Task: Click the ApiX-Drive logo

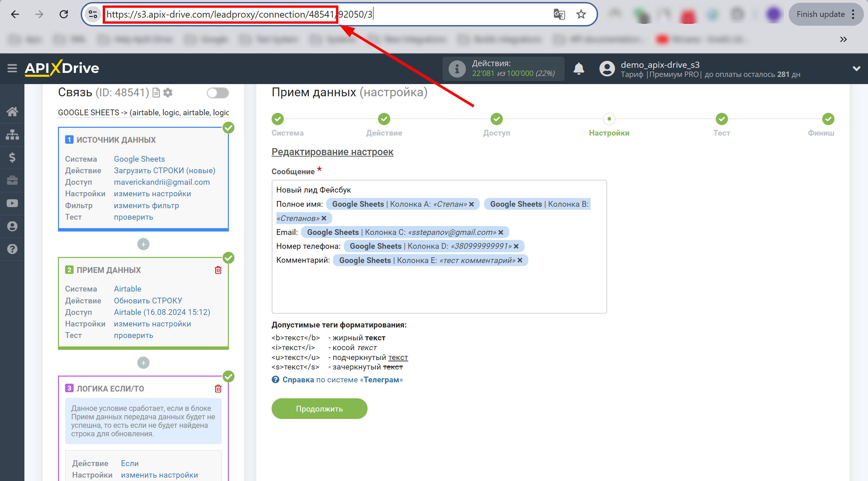Action: point(62,68)
